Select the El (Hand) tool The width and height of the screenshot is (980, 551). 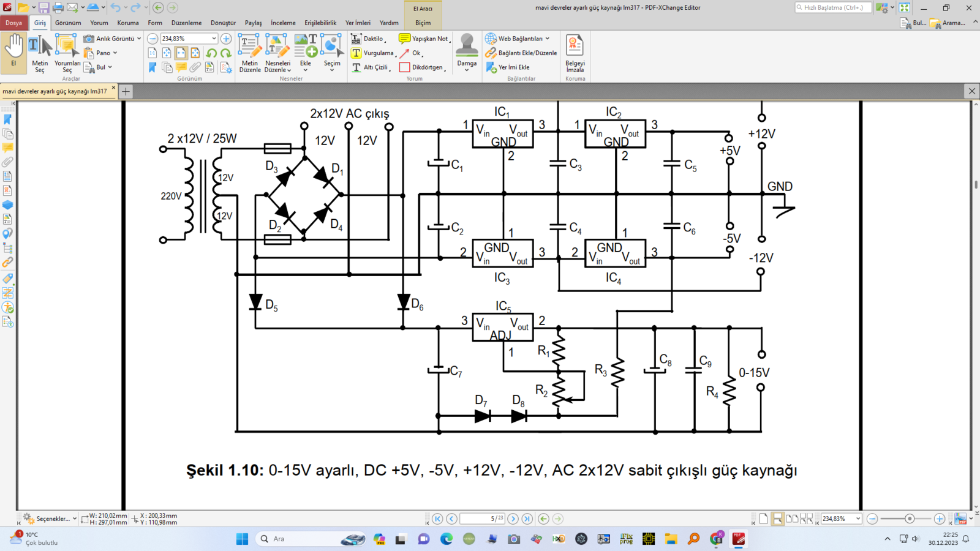pyautogui.click(x=13, y=53)
